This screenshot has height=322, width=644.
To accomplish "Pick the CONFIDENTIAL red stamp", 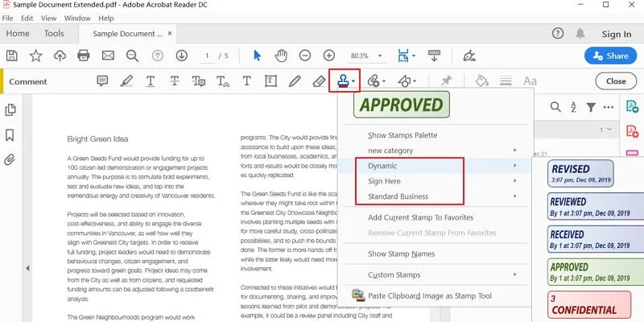I will point(589,306).
